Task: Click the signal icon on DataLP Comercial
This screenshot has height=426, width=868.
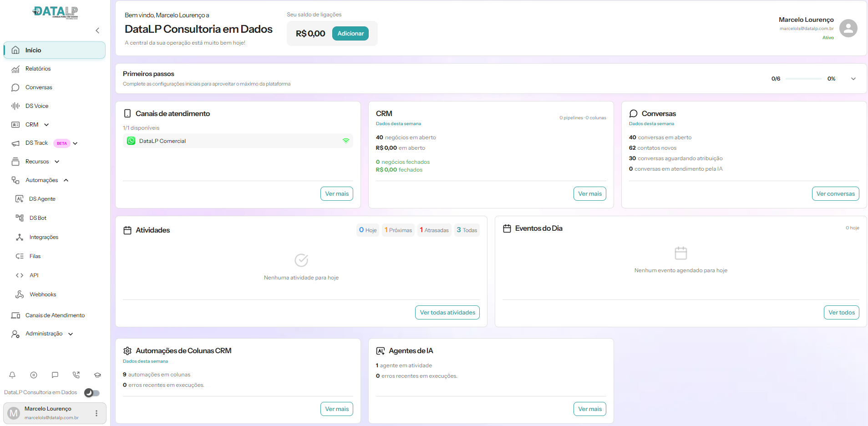Action: coord(346,141)
